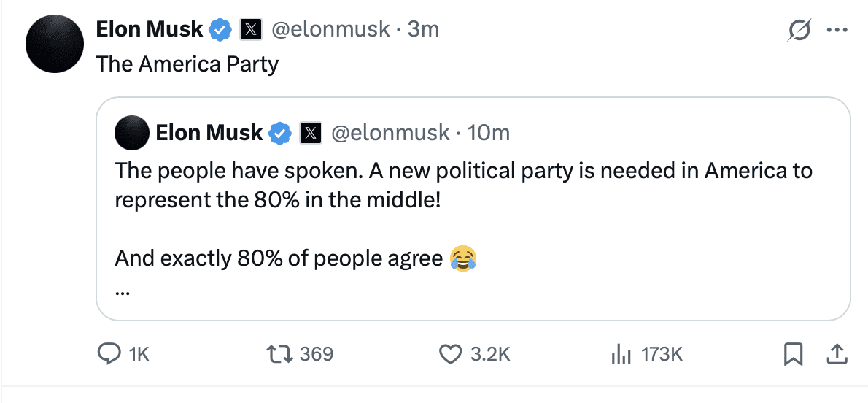Click the @elonmusk handle on main post
The width and height of the screenshot is (868, 403).
[330, 29]
